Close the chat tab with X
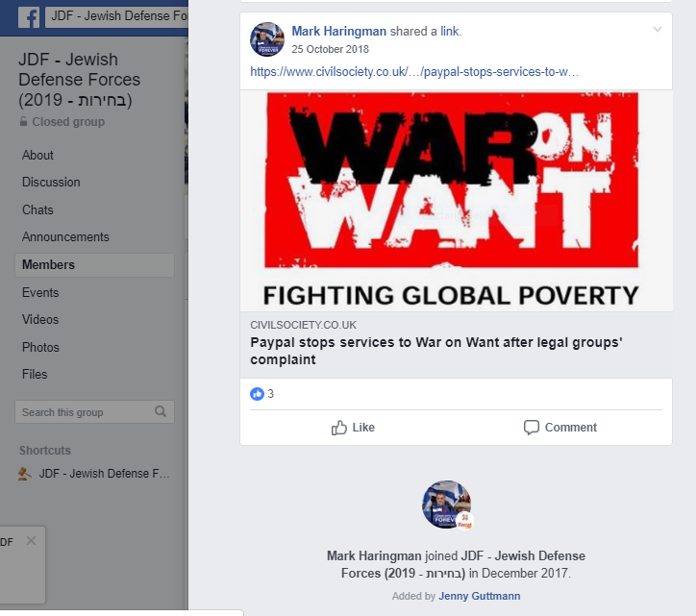 click(x=31, y=540)
